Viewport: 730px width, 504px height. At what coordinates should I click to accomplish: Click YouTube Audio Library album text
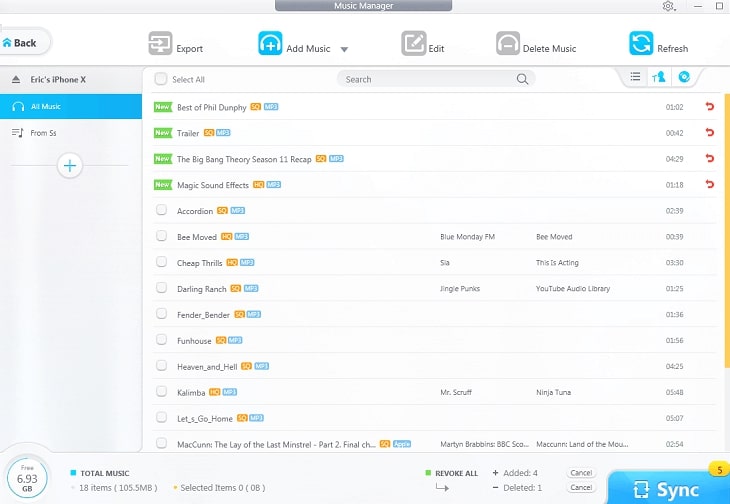click(x=573, y=289)
